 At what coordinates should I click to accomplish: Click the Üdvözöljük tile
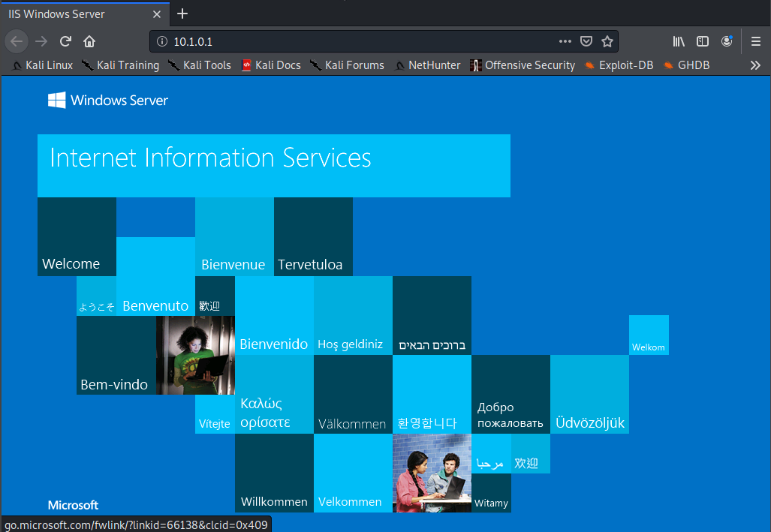click(x=589, y=395)
